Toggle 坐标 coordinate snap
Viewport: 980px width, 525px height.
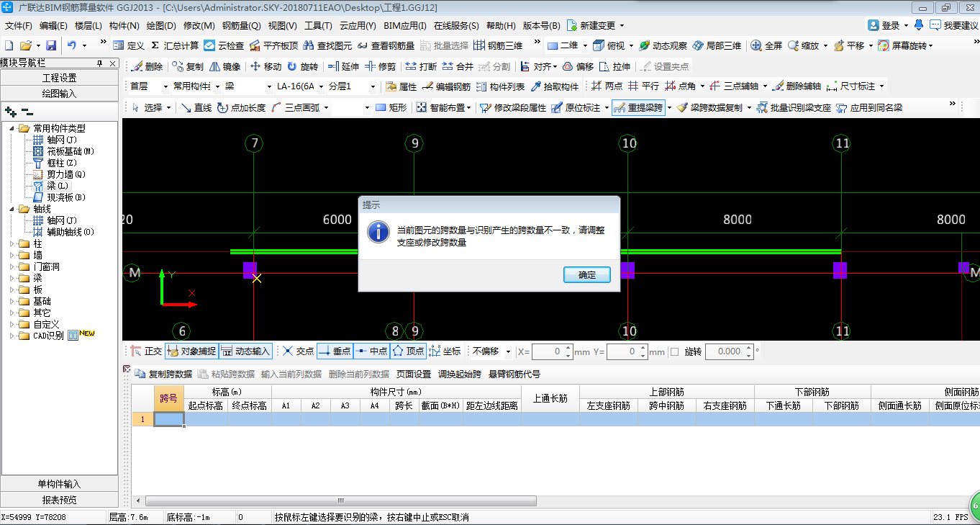[445, 351]
